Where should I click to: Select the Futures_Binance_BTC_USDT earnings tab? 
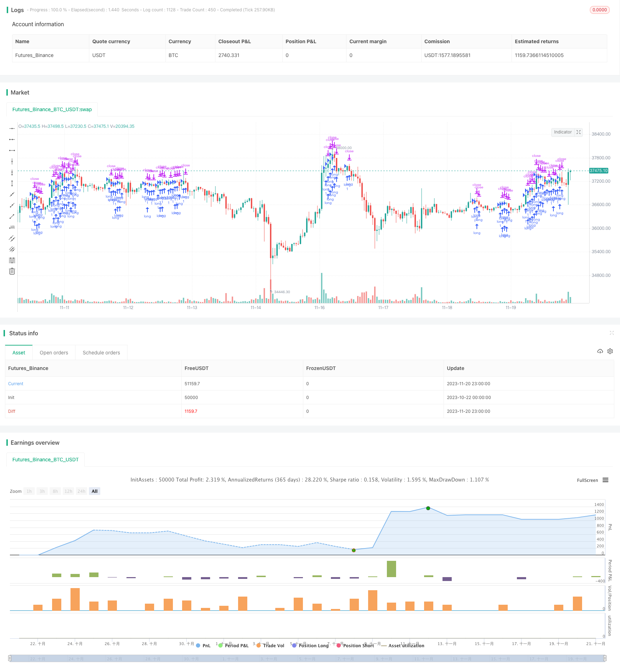pyautogui.click(x=45, y=460)
